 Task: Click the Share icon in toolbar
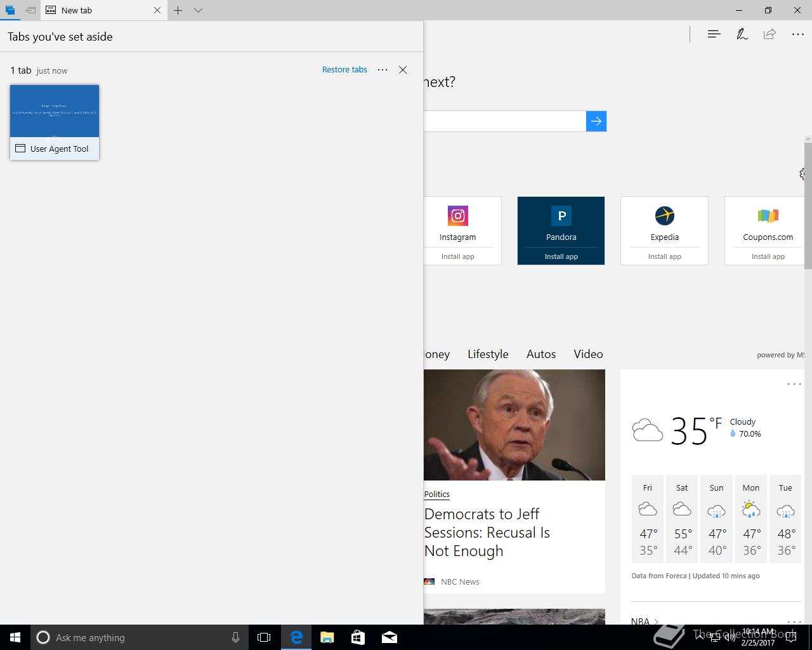[769, 34]
